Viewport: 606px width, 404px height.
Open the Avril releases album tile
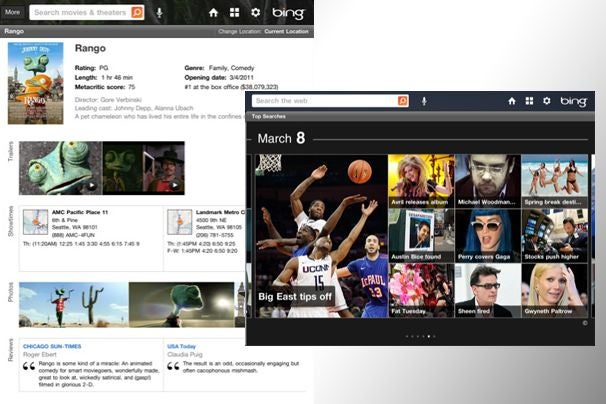[x=421, y=181]
